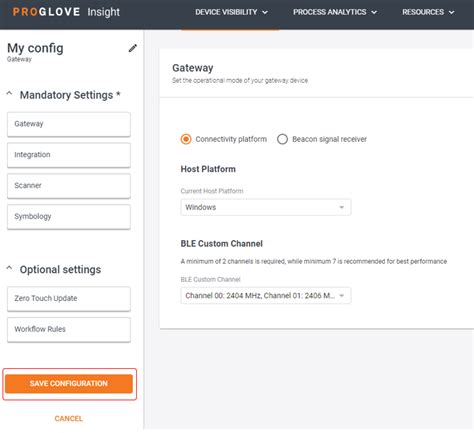
Task: Click the BLE Custom Channel heading
Action: (x=222, y=244)
